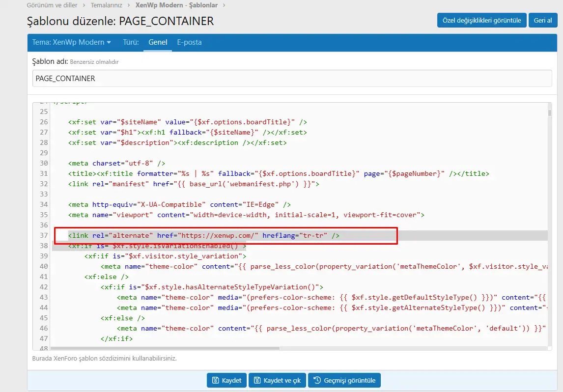Click the Kaydet ve çık button
The height and width of the screenshot is (392, 563).
[x=277, y=380]
